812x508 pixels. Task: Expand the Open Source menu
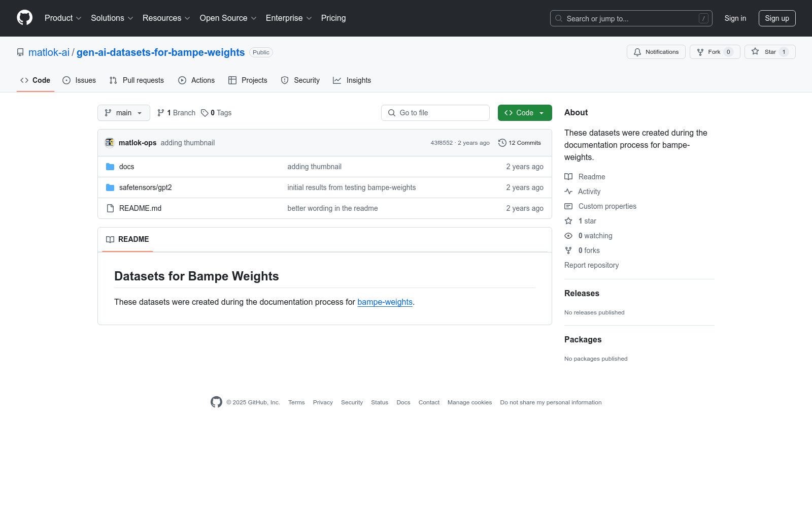point(228,18)
